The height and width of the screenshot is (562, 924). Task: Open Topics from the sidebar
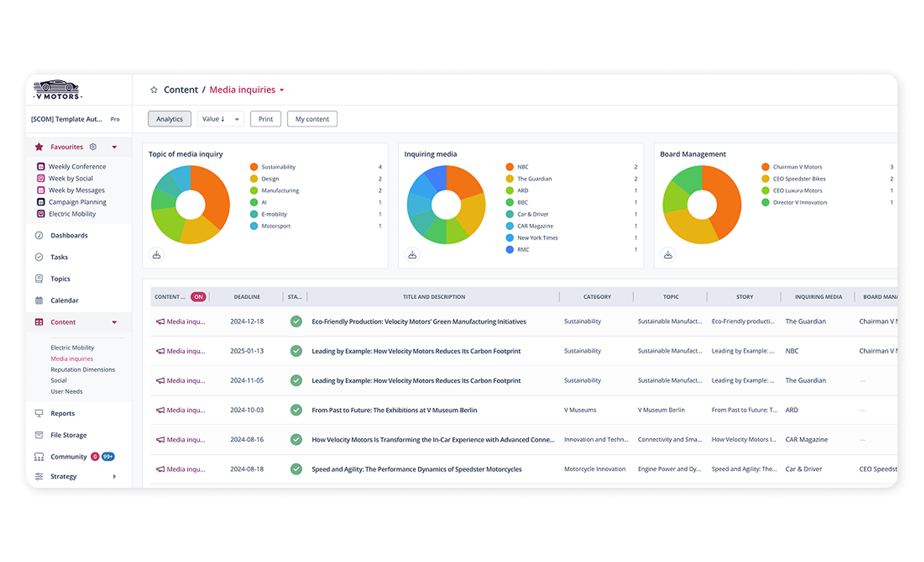(60, 278)
